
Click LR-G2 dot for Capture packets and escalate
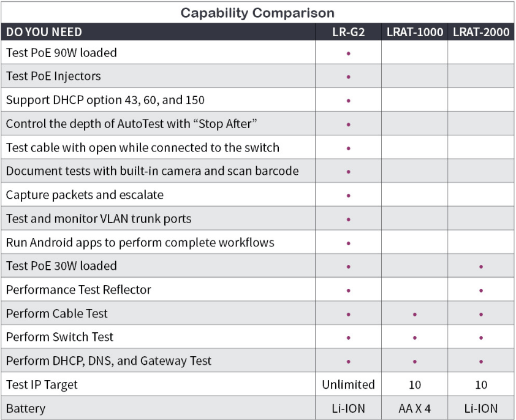pos(348,196)
